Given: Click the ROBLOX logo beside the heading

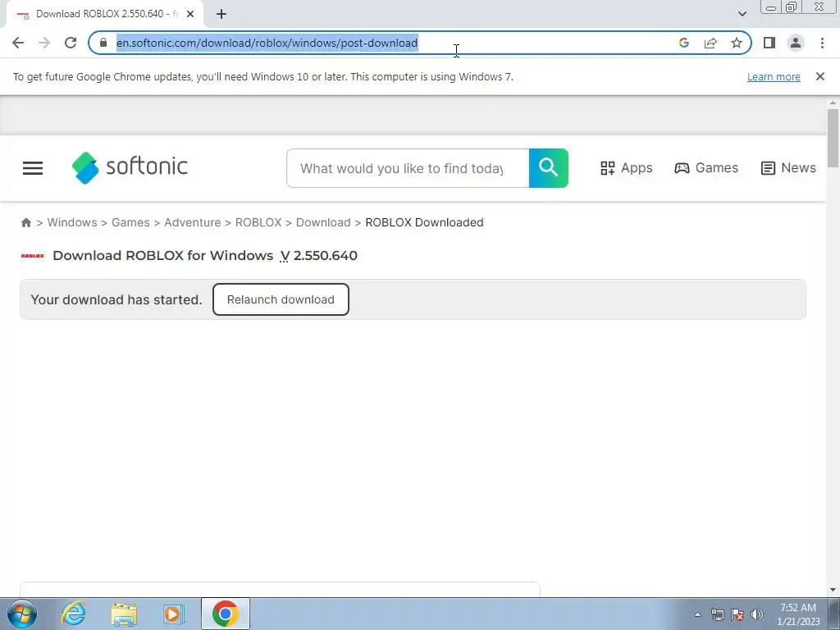Looking at the screenshot, I should 32,256.
